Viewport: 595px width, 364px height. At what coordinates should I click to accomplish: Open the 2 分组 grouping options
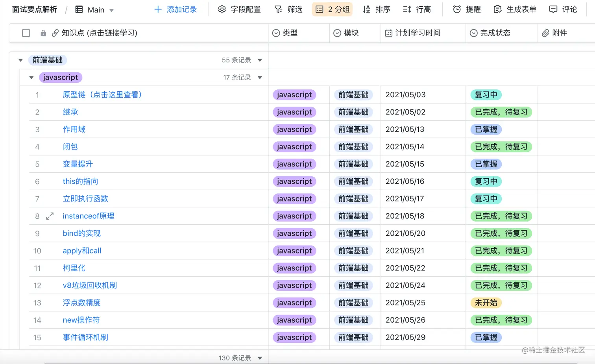(x=333, y=9)
